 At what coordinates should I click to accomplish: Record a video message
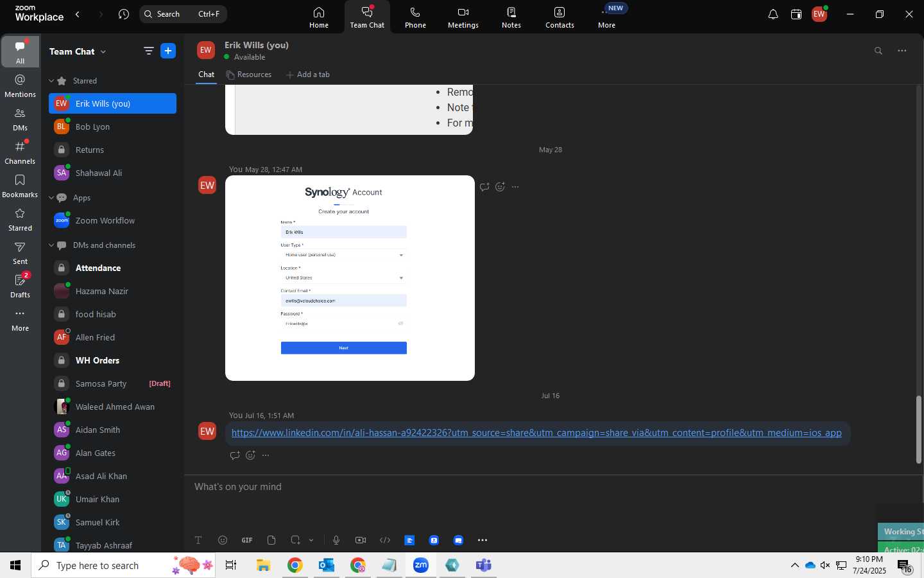coord(361,540)
